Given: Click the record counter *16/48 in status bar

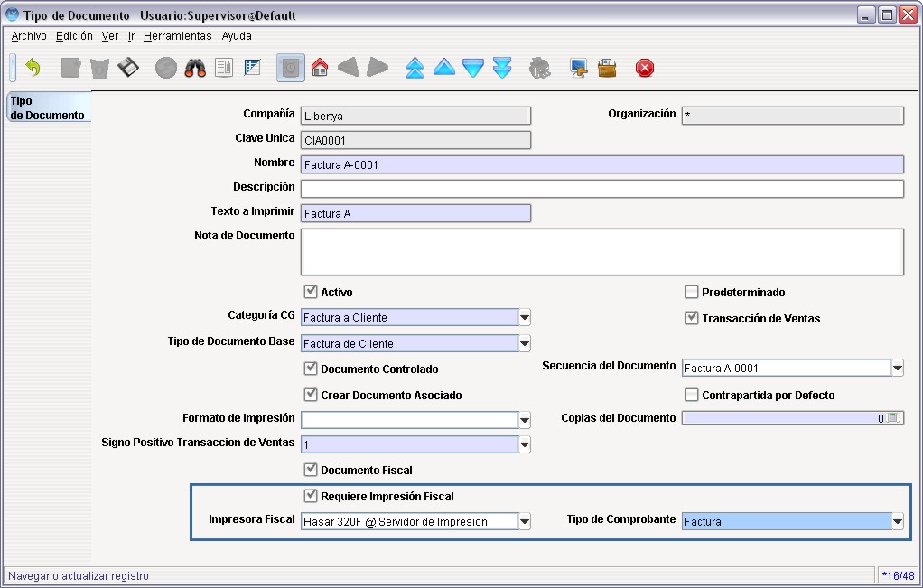Looking at the screenshot, I should click(899, 575).
